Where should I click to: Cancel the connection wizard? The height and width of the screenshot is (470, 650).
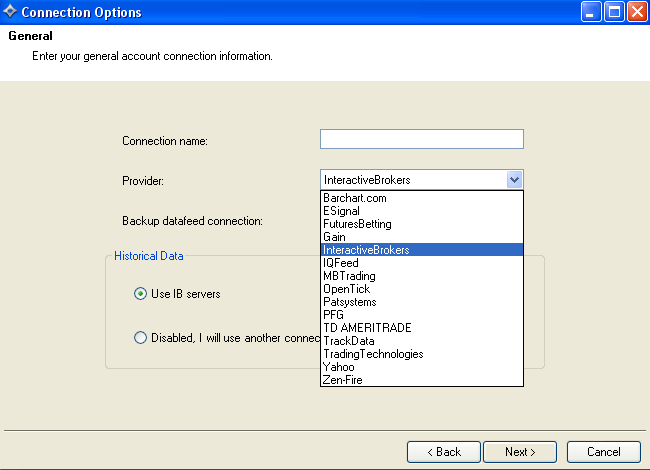click(x=603, y=452)
